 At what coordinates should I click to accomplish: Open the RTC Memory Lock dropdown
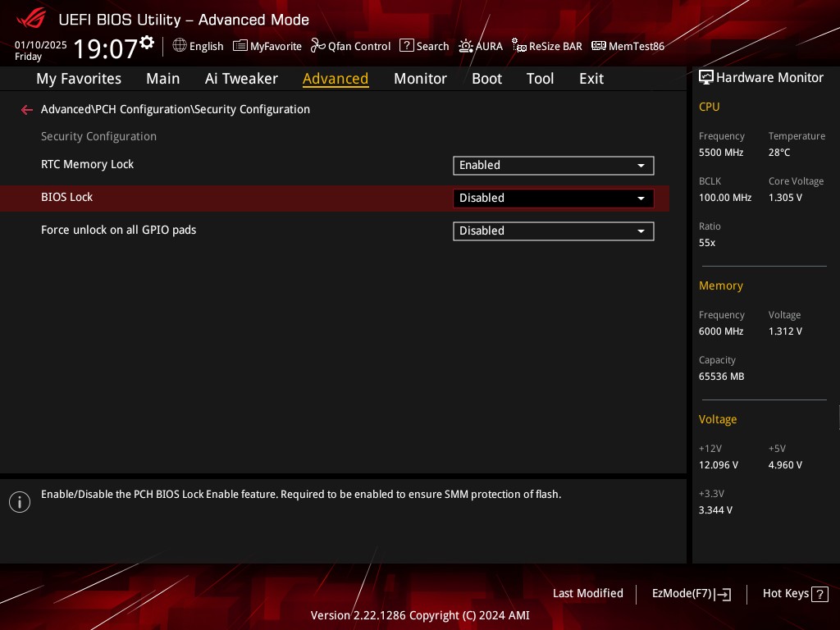coord(553,165)
